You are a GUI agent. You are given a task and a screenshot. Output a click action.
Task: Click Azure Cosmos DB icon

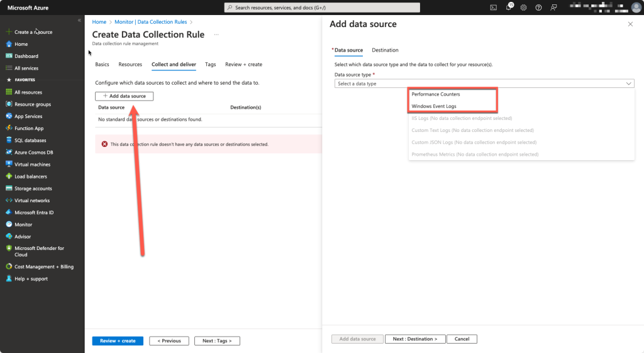[x=9, y=152]
